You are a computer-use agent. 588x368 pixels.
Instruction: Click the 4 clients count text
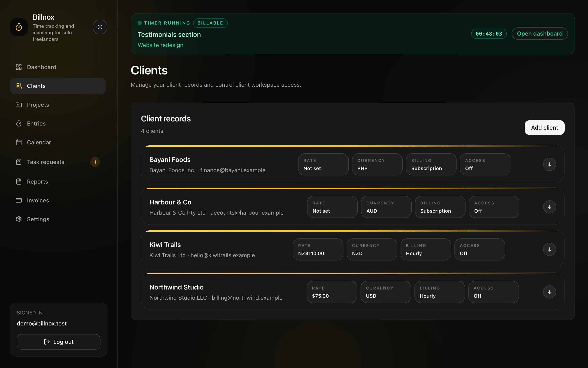coord(152,131)
